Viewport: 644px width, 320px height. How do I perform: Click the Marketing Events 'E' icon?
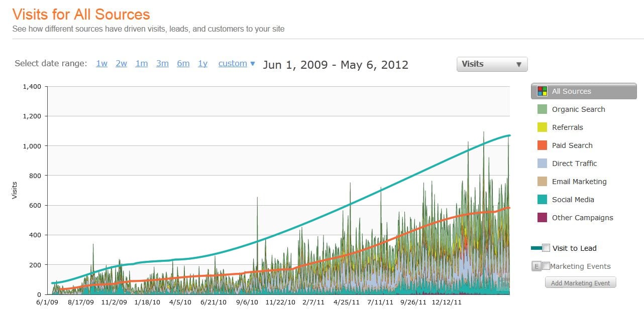coord(536,266)
